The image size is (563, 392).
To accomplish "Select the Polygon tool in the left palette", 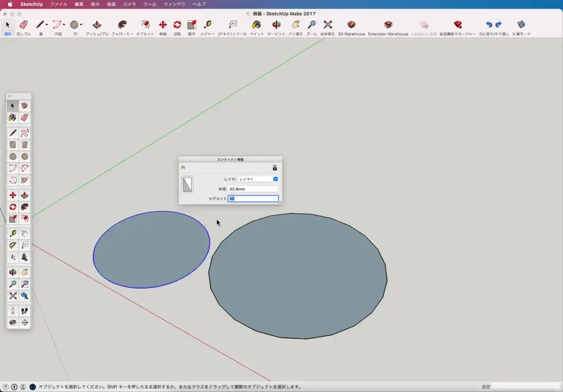I will (24, 157).
